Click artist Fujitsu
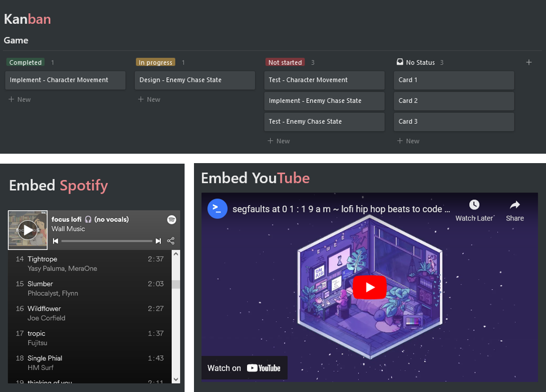 [37, 343]
